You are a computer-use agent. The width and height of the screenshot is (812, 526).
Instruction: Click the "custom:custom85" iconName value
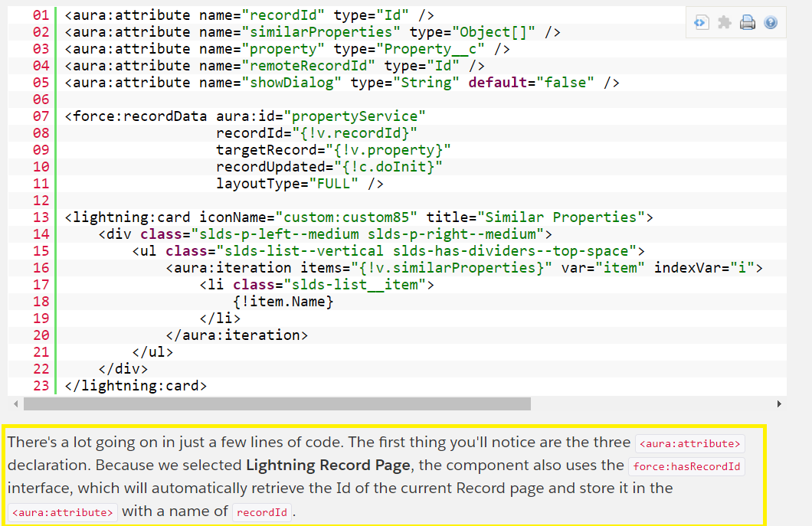346,217
